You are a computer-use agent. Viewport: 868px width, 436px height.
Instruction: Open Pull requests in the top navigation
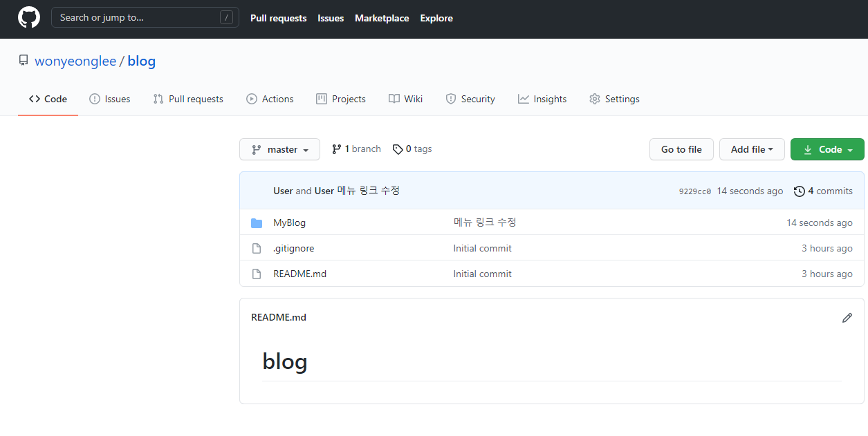[x=278, y=18]
